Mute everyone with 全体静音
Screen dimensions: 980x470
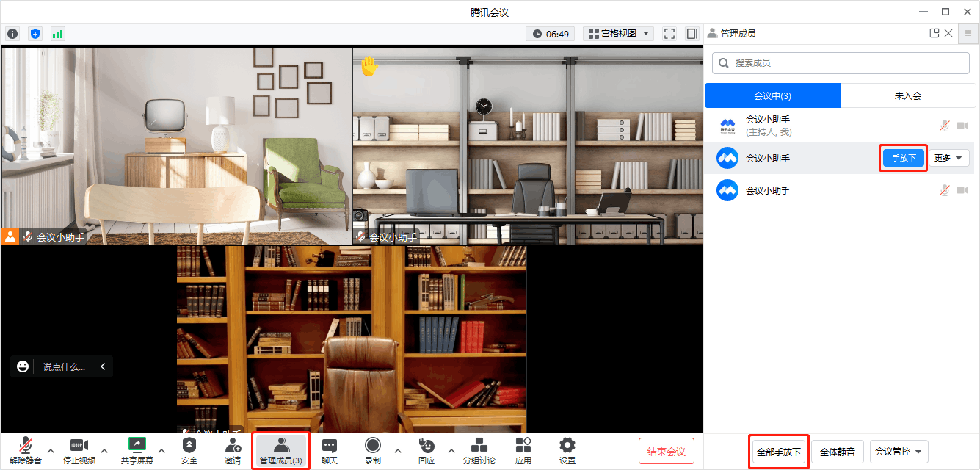(838, 452)
